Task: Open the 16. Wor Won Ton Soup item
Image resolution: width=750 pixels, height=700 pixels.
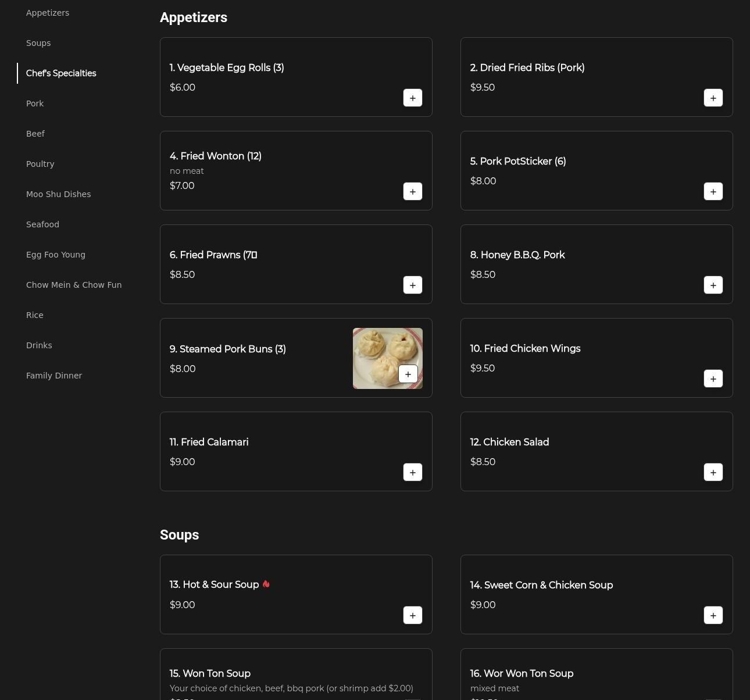Action: click(x=597, y=674)
